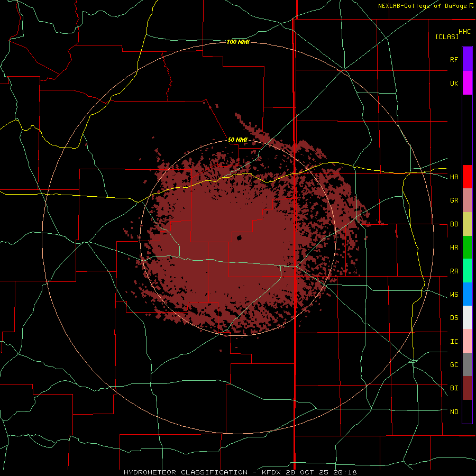Click the "HR" legend label
The width and height of the screenshot is (476, 476).
454,248
